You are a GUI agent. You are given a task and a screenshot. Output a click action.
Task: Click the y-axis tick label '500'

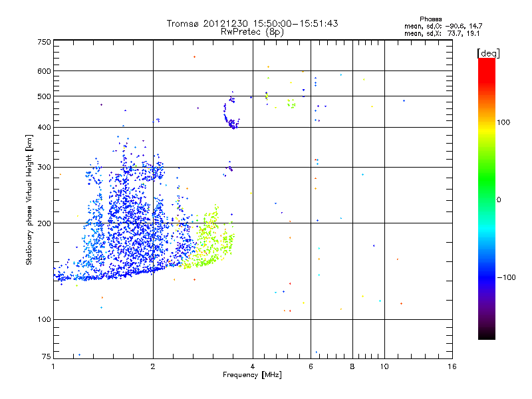(x=44, y=96)
